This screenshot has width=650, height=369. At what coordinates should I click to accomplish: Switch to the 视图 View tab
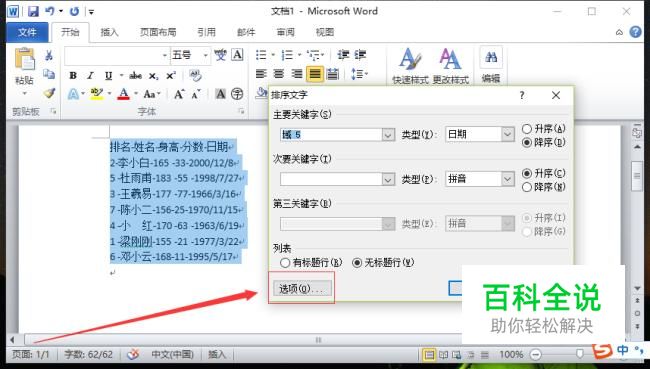tap(325, 32)
